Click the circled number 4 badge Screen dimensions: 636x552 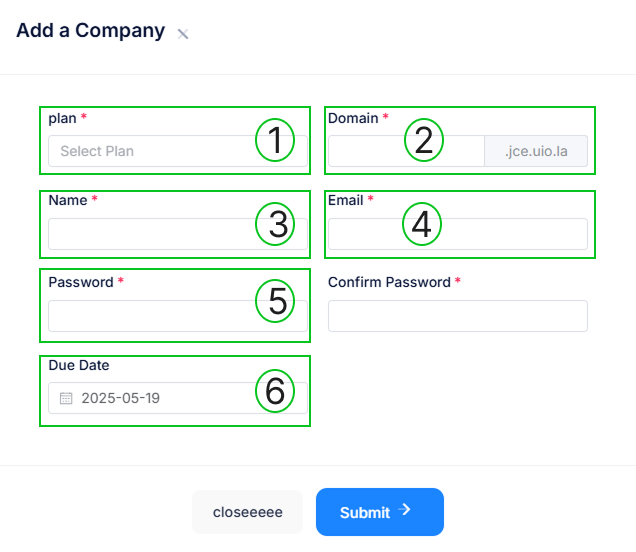[423, 223]
